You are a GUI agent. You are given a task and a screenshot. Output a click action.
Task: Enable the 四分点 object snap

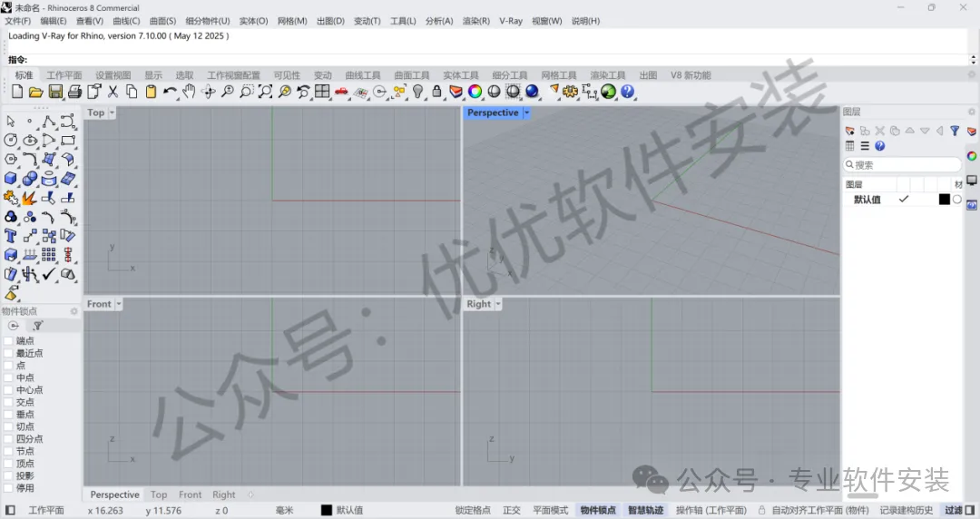coord(9,439)
